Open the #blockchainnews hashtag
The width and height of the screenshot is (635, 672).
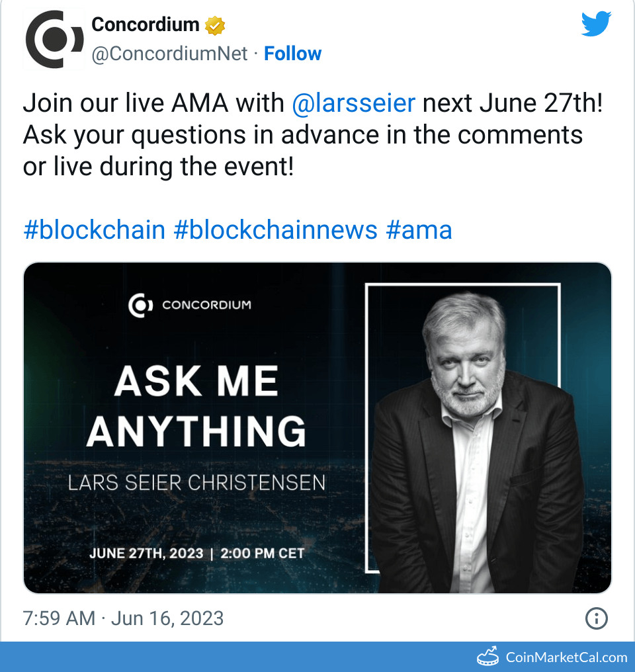(275, 230)
